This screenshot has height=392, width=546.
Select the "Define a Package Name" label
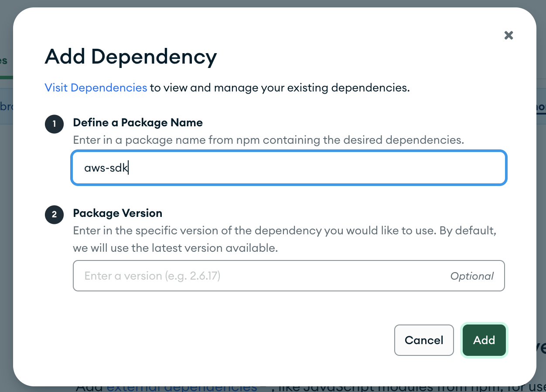point(138,122)
